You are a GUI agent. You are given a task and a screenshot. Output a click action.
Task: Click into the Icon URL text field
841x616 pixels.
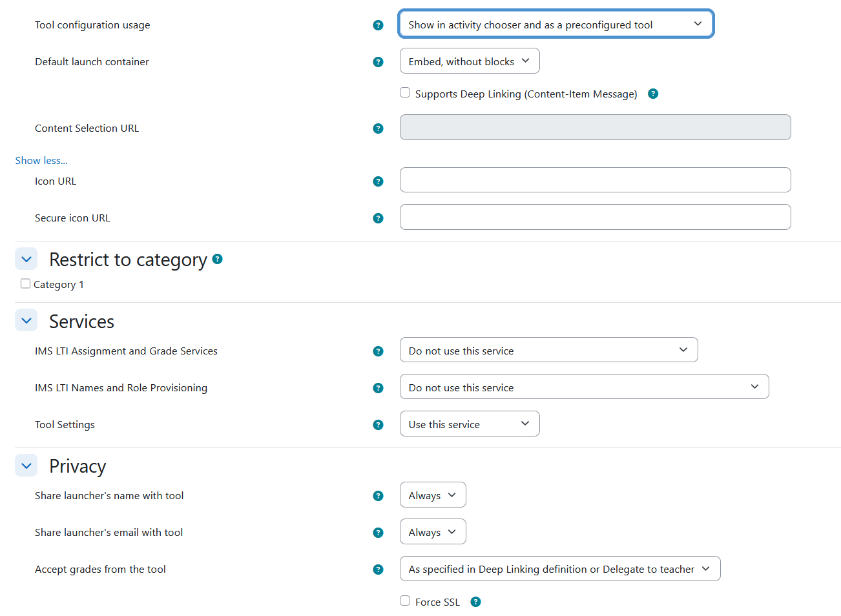[595, 180]
